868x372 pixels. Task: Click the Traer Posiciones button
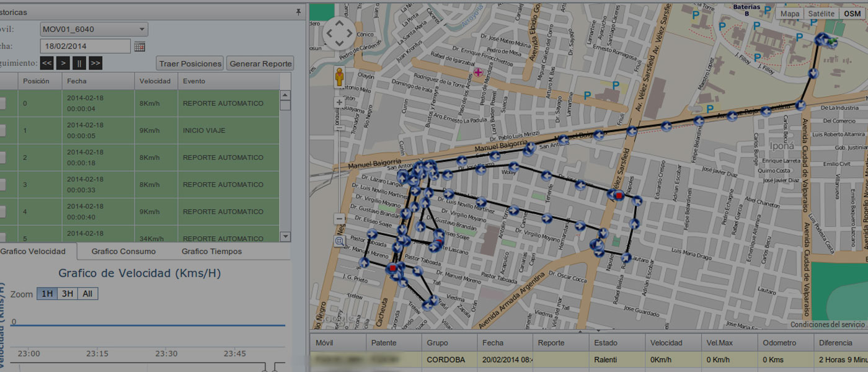coord(190,63)
